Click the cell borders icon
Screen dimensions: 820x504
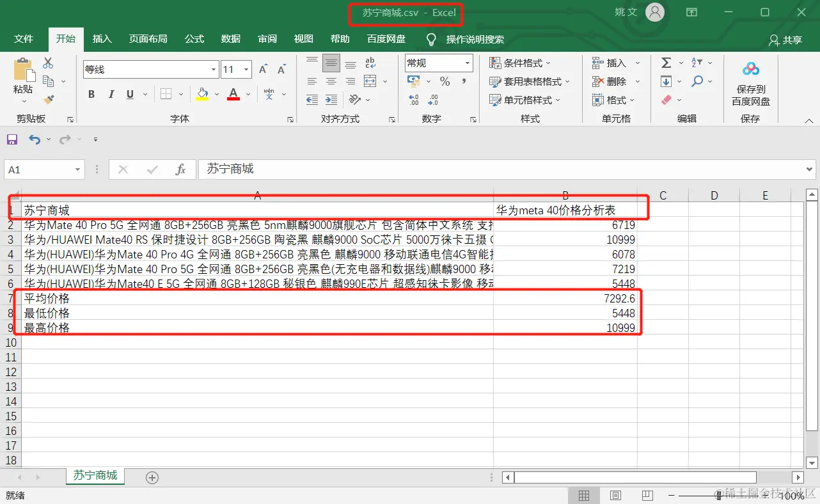coord(166,94)
